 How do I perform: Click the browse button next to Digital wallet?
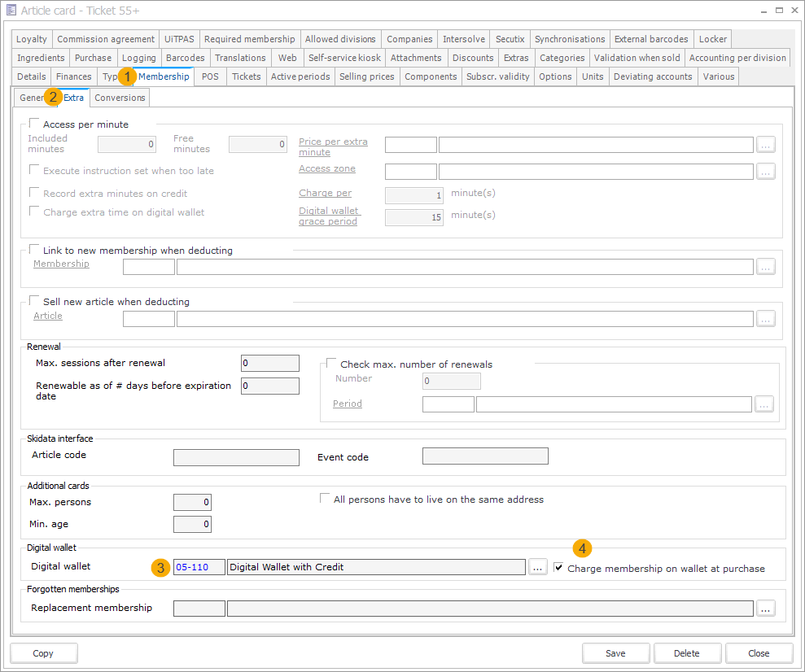click(x=537, y=568)
